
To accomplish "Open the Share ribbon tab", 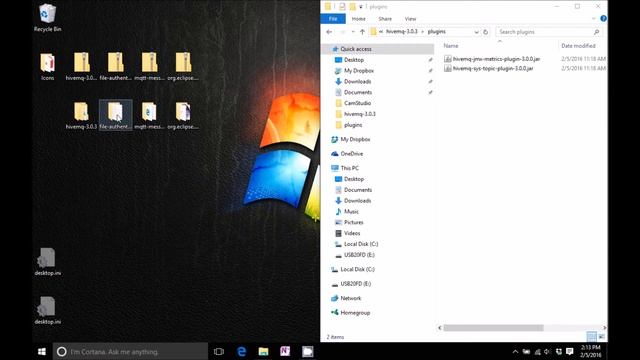I will [x=385, y=19].
